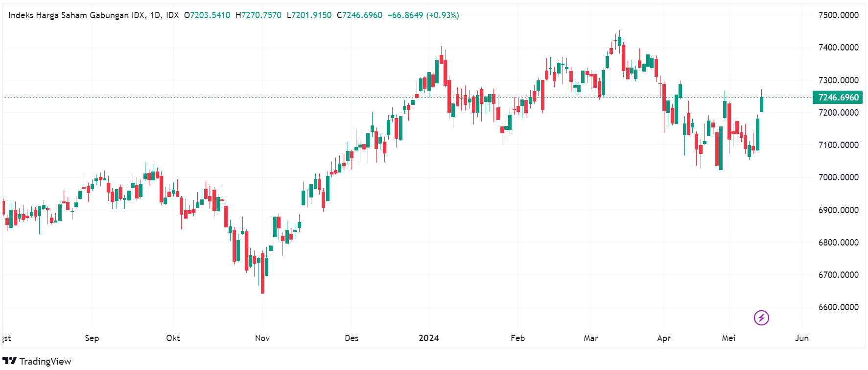Click the Mar label on time axis

click(x=591, y=338)
